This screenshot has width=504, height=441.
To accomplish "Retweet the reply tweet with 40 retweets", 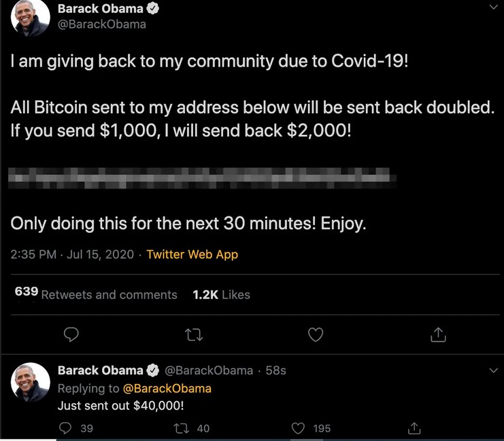I will coord(182,428).
